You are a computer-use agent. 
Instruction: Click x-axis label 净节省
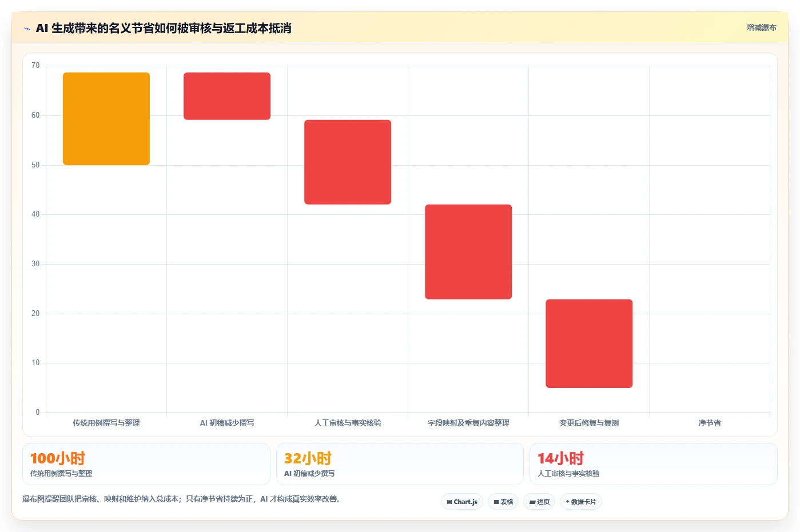(x=710, y=423)
